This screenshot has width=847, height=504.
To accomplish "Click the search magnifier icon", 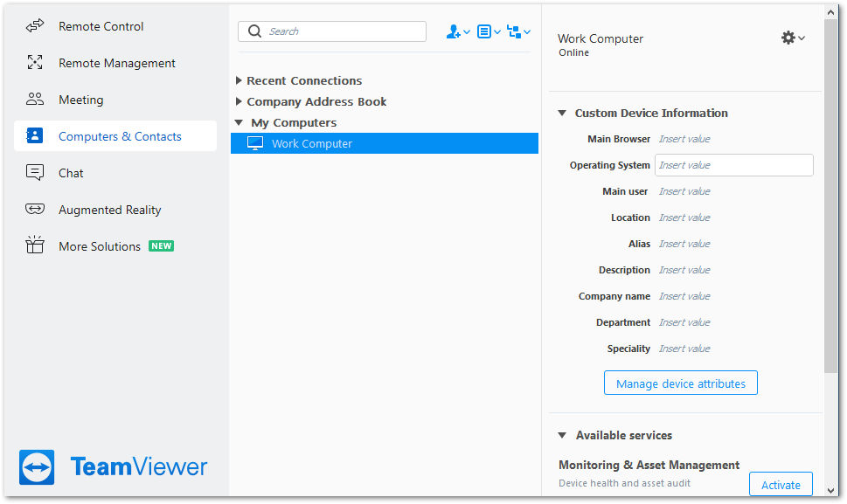I will (x=254, y=31).
